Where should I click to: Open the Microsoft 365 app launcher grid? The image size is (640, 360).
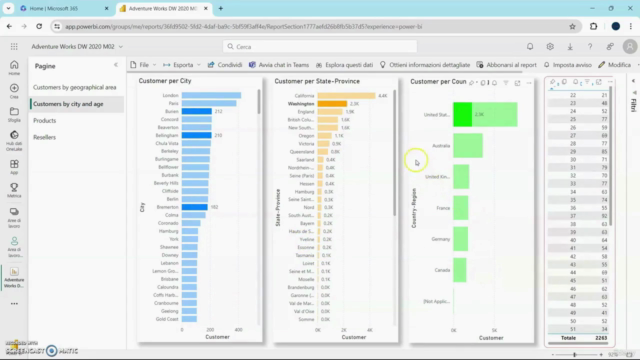point(14,47)
